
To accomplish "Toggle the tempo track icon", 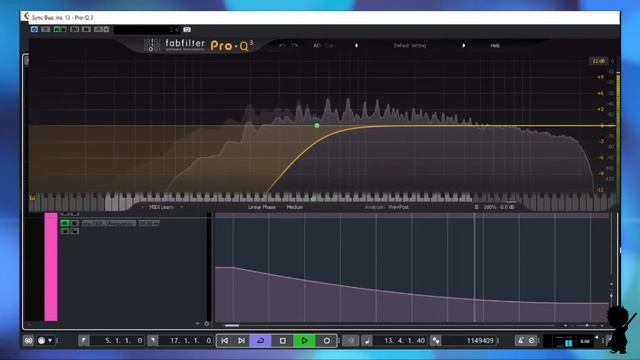I will [531, 340].
